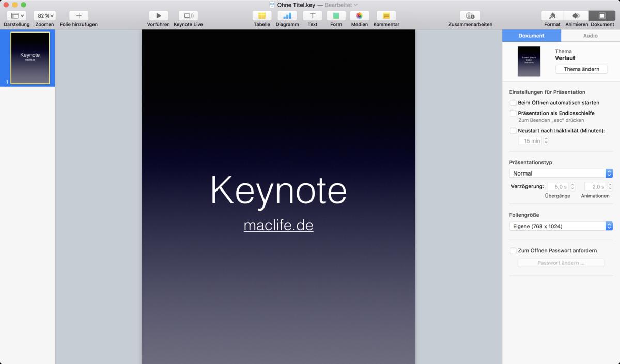Select slide 1 thumbnail in navigator
620x364 pixels.
(x=30, y=58)
